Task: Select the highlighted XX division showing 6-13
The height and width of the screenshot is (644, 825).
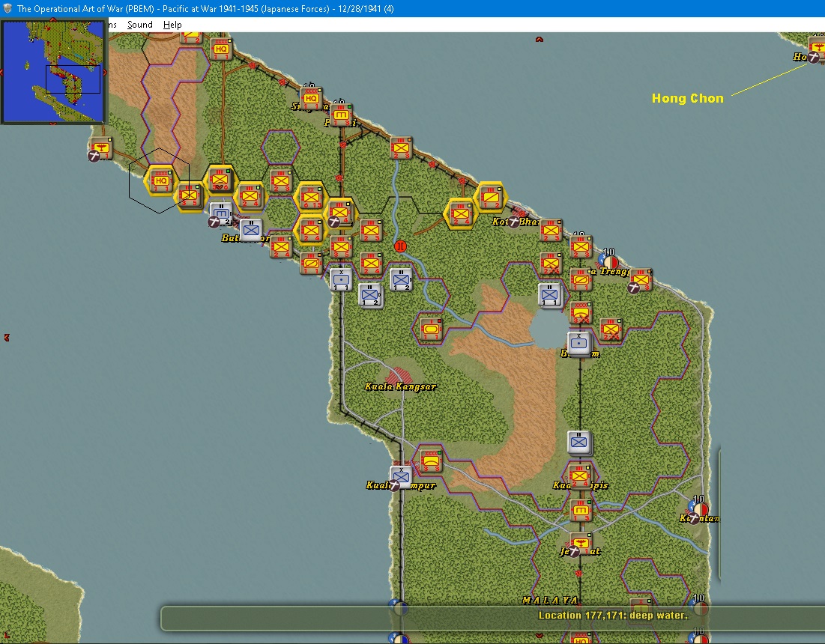Action: click(x=311, y=198)
